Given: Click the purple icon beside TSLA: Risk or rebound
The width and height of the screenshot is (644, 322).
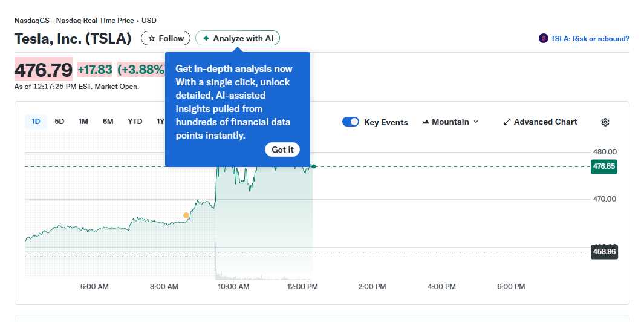Looking at the screenshot, I should point(544,39).
